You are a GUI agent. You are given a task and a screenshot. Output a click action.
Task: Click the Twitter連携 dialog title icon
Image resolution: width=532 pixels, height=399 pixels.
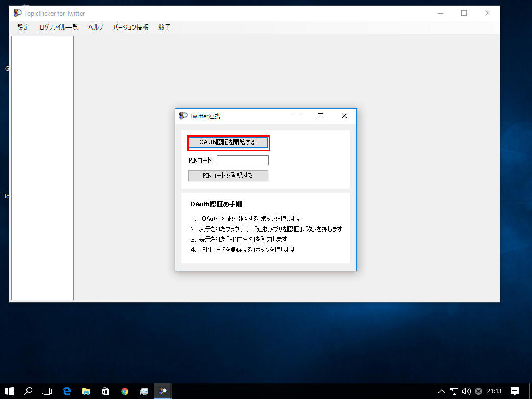(183, 116)
